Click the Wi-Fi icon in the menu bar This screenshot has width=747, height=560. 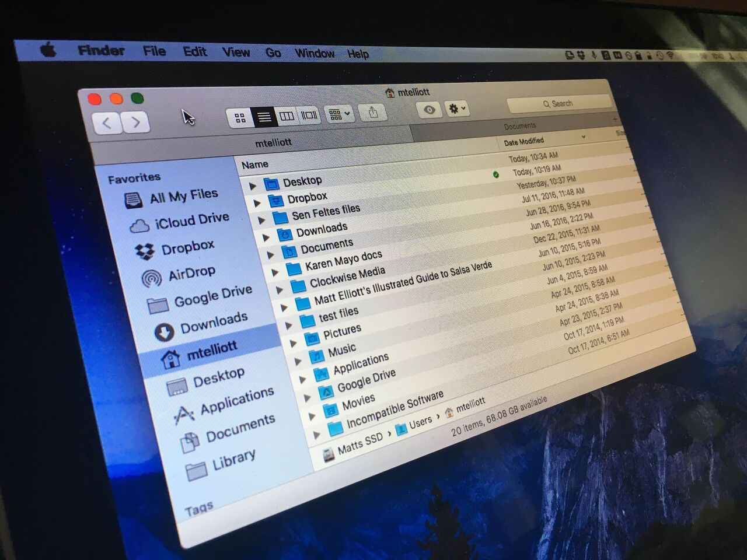tap(671, 55)
